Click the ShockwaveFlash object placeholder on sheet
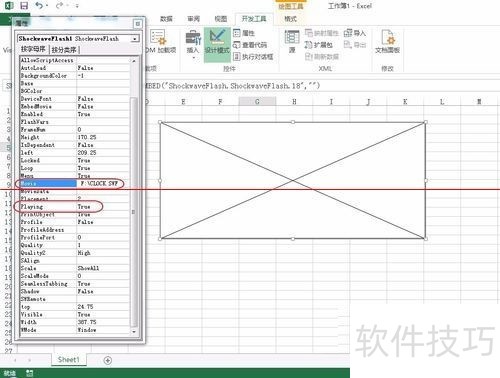Screen dimensions: 500x378 point(292,180)
